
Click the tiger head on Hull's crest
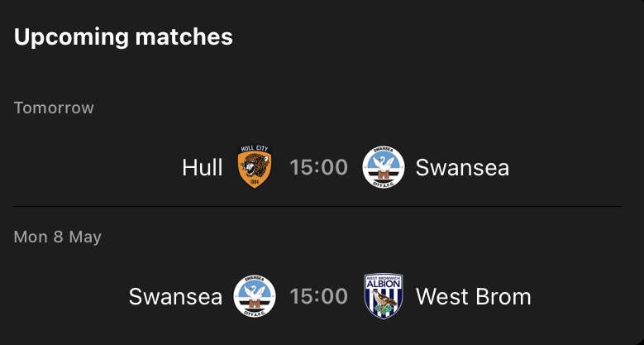pyautogui.click(x=255, y=165)
